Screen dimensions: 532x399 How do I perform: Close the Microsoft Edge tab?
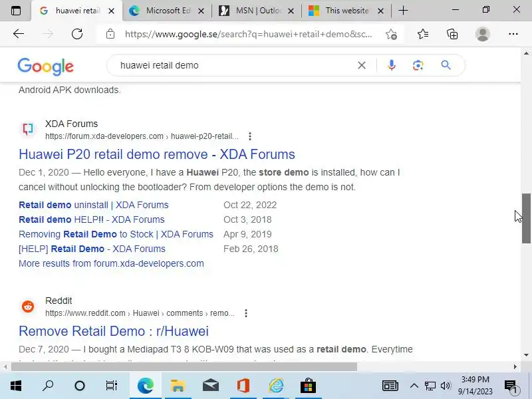(x=201, y=11)
